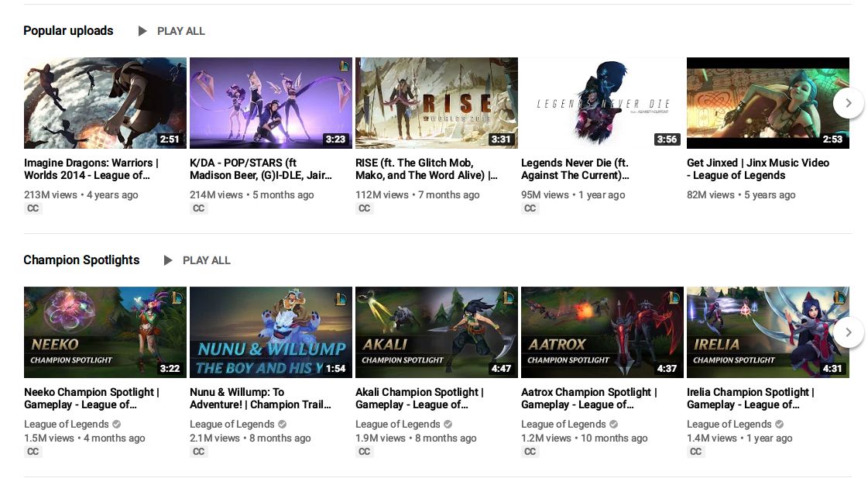Open Aatrox Champion Spotlight thumbnail
Image resolution: width=868 pixels, height=478 pixels.
602,332
